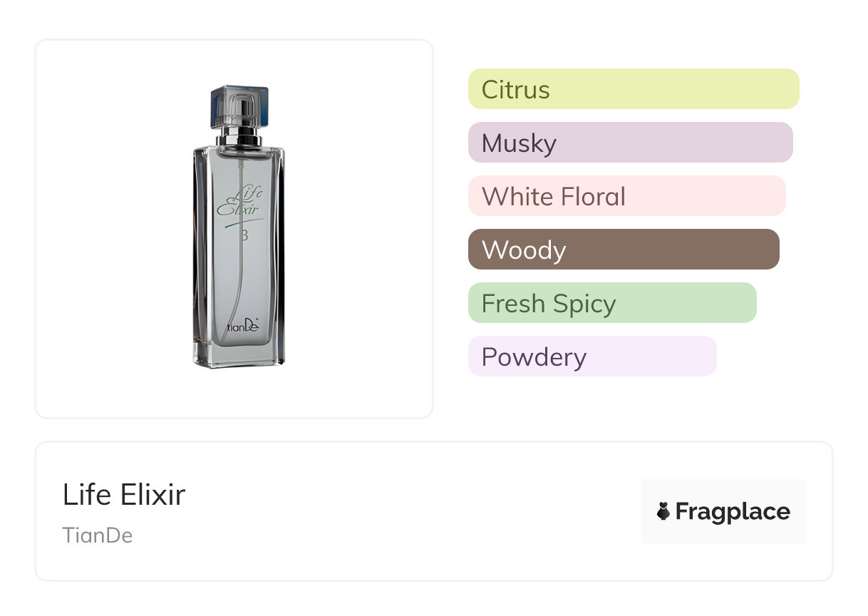Click the Citrus text label
Viewport: 868px width, 616px height.
point(515,90)
